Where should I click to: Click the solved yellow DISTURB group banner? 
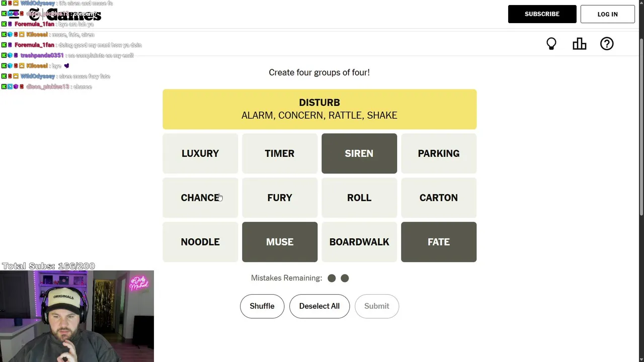319,109
